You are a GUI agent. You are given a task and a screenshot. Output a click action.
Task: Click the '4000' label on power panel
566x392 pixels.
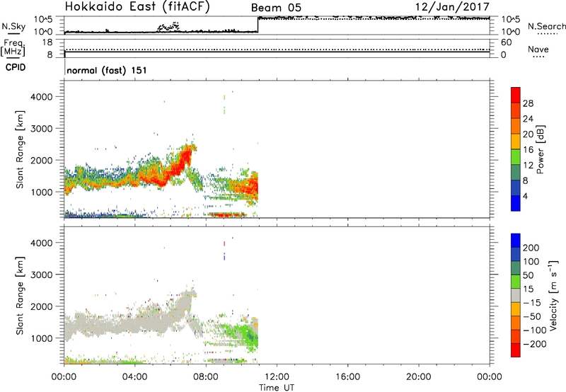(x=41, y=97)
